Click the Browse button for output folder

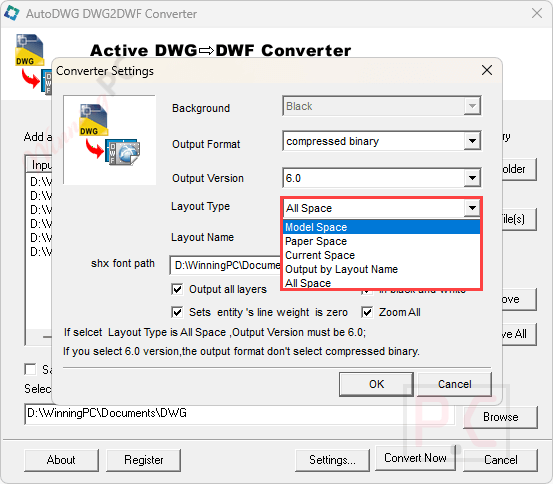(x=500, y=417)
